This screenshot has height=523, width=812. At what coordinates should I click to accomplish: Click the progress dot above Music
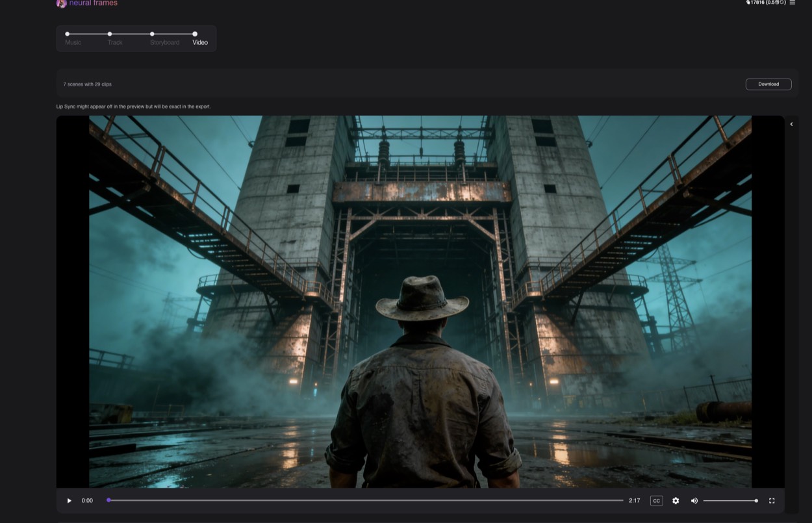(68, 34)
